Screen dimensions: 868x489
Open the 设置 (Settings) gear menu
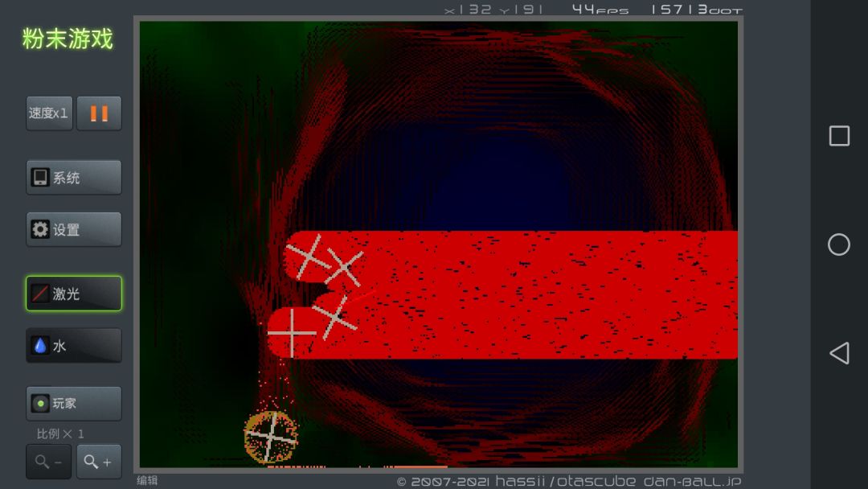74,229
